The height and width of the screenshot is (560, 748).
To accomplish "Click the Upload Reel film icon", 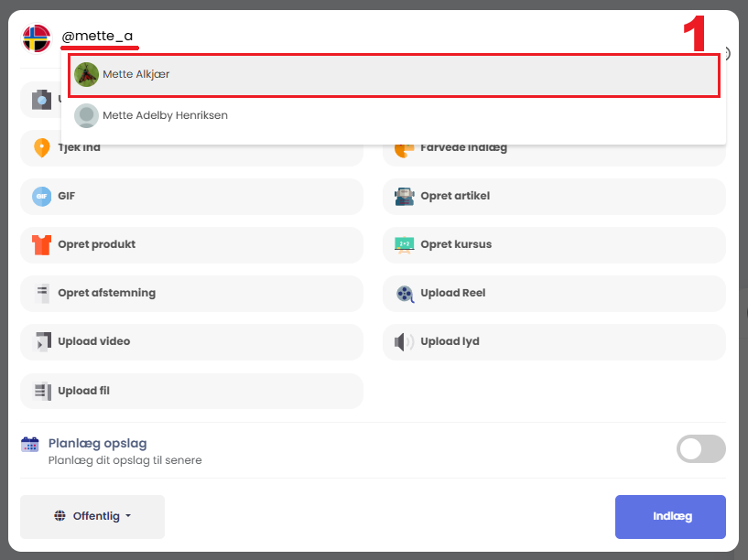I will [x=405, y=294].
